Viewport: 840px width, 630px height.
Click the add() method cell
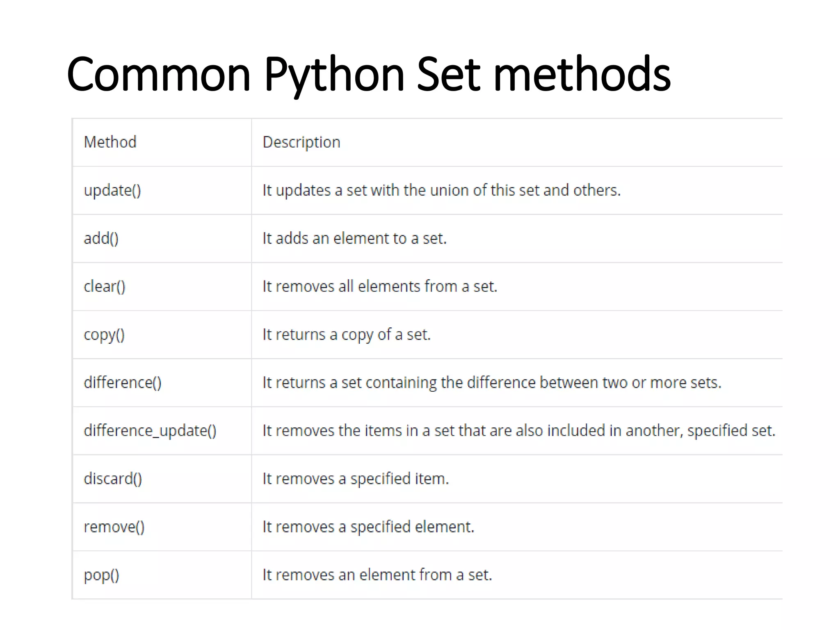101,238
